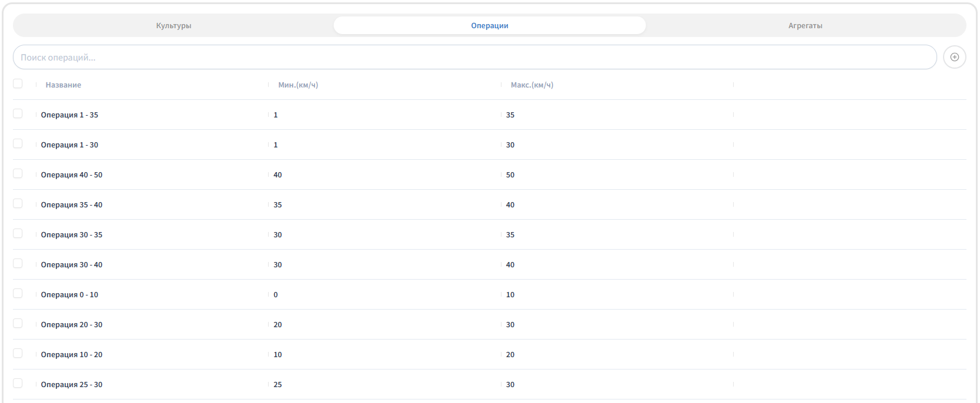Select the Операции tab
980x403 pixels.
[x=490, y=25]
